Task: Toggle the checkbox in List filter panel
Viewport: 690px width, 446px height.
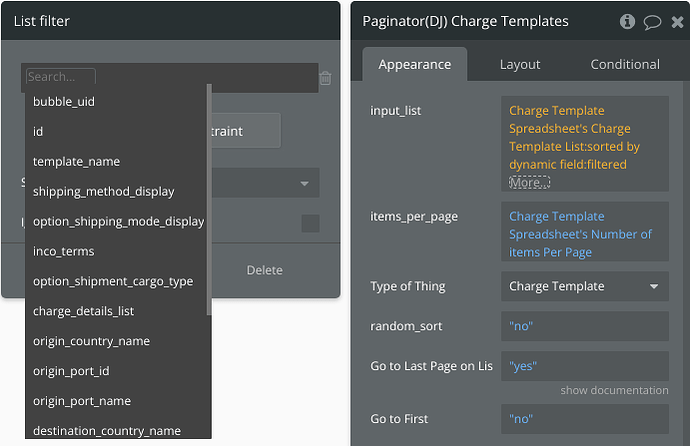Action: [311, 223]
